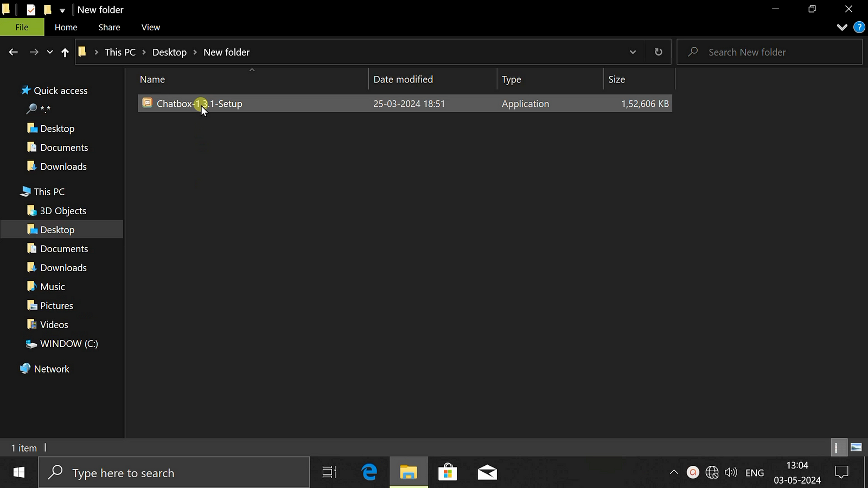Refresh the New folder view

tap(658, 52)
